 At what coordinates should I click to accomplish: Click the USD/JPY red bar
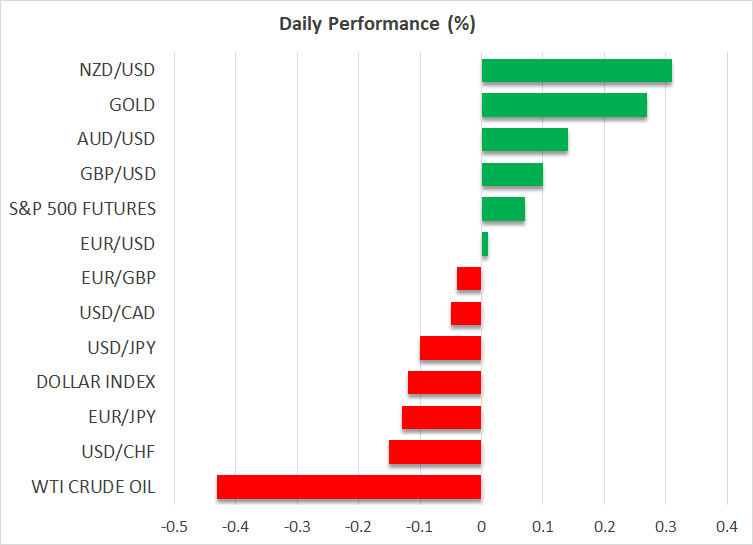pyautogui.click(x=451, y=348)
